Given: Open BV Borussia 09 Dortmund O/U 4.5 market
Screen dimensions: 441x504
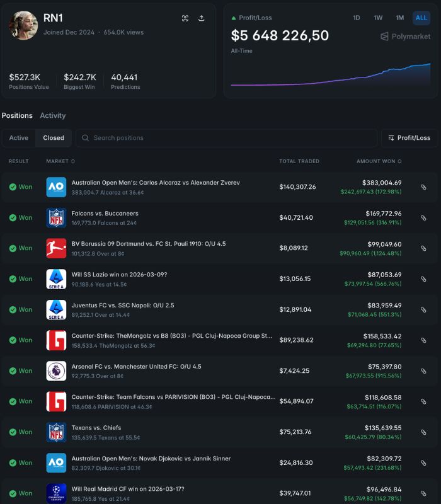Looking at the screenshot, I should point(149,244).
